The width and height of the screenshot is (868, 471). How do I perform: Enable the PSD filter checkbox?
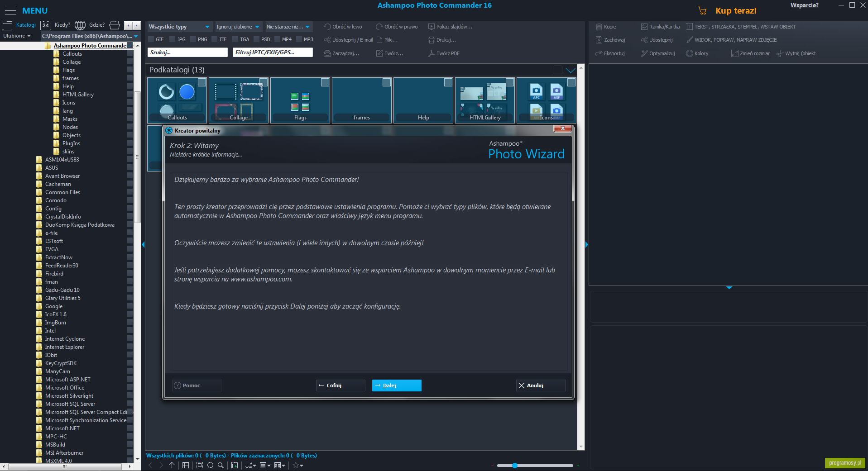pos(257,39)
